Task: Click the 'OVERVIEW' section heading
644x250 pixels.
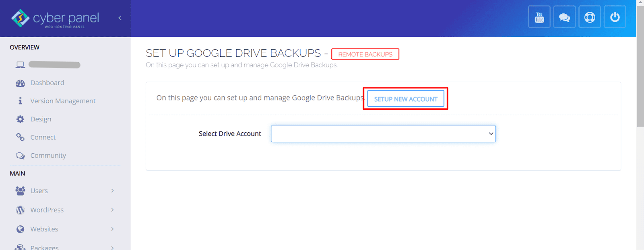Action: (25, 47)
